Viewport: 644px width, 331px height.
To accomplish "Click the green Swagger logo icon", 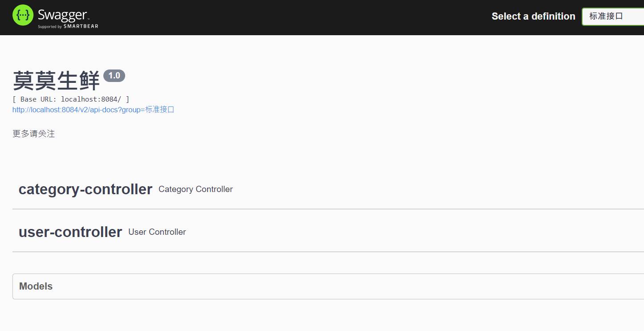I will pyautogui.click(x=23, y=15).
